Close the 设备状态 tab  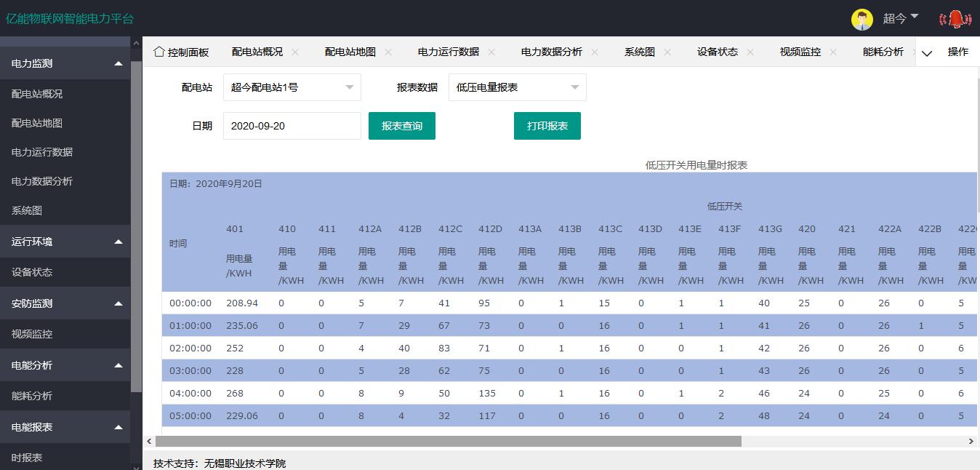(750, 52)
